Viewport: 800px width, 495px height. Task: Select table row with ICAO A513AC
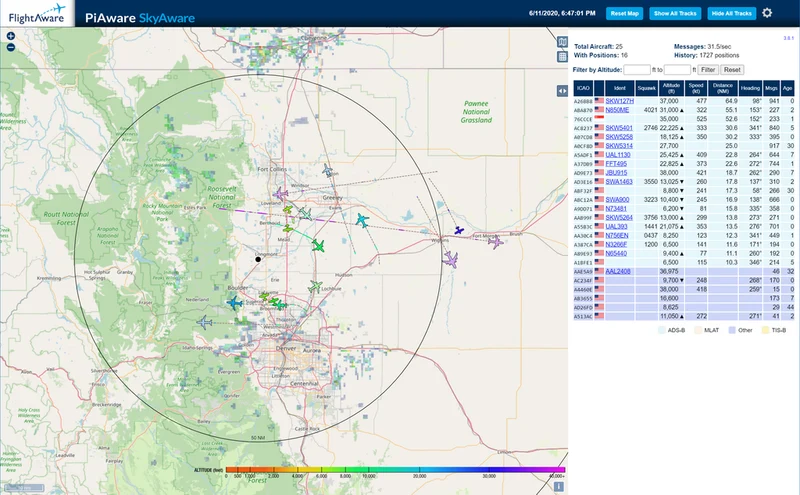684,316
